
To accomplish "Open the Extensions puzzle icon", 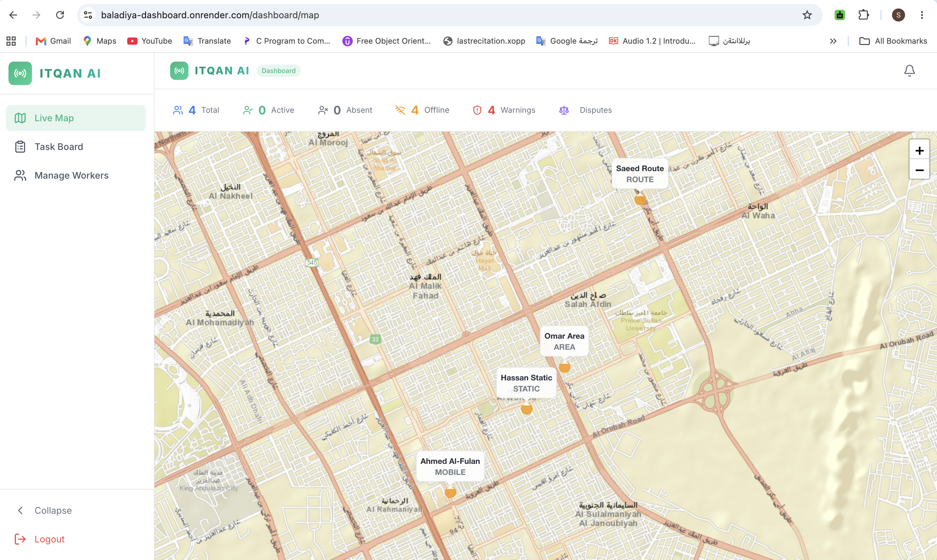I will (x=863, y=15).
